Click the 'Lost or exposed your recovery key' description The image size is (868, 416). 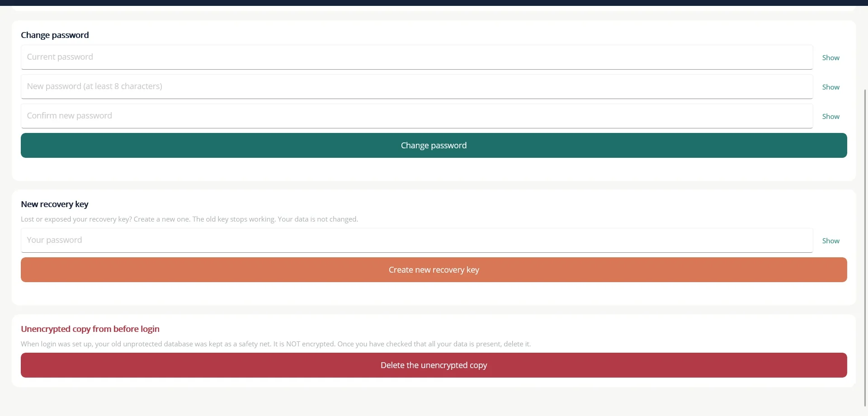point(189,219)
